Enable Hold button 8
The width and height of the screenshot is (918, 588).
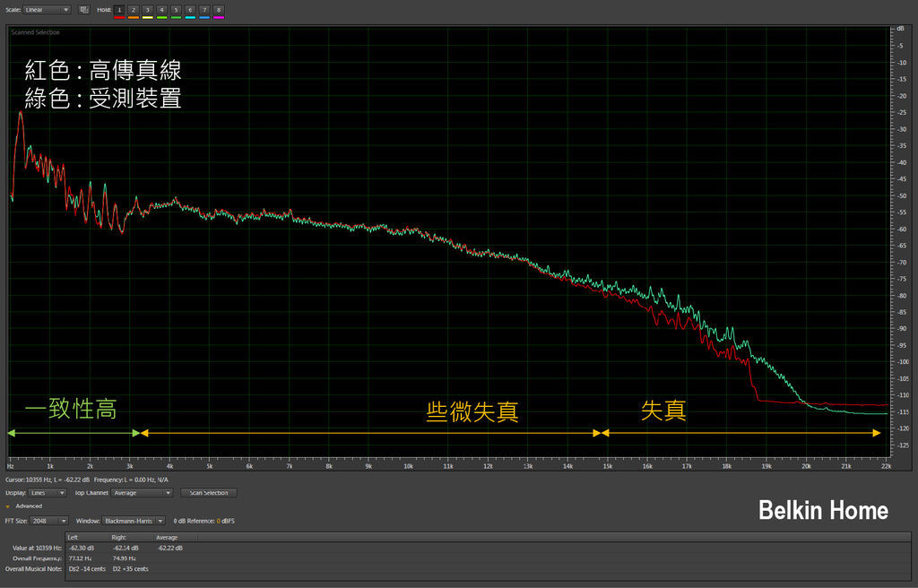click(x=219, y=10)
